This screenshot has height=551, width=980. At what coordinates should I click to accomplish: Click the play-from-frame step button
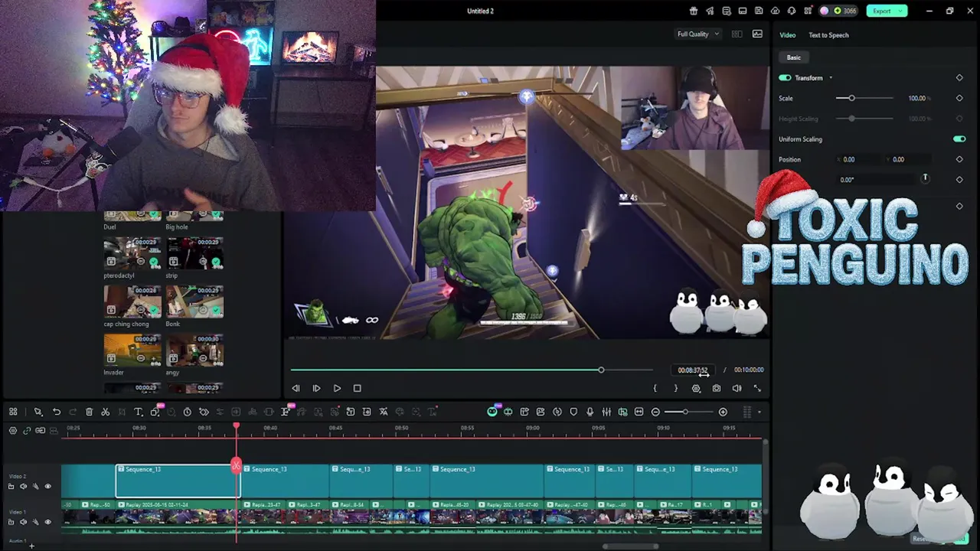[x=316, y=388]
